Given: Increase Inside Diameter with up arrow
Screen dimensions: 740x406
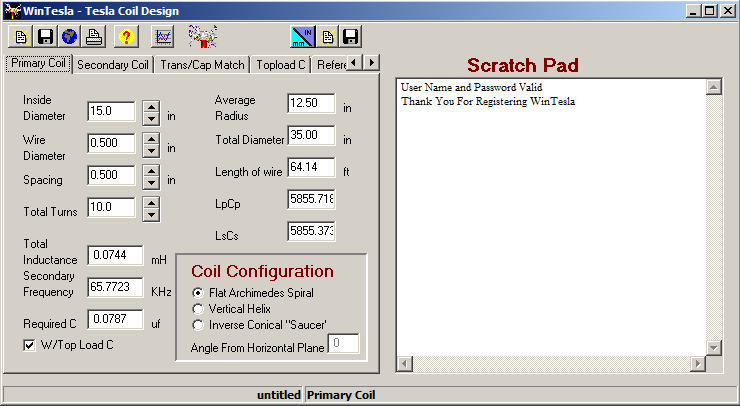Looking at the screenshot, I should [x=151, y=107].
